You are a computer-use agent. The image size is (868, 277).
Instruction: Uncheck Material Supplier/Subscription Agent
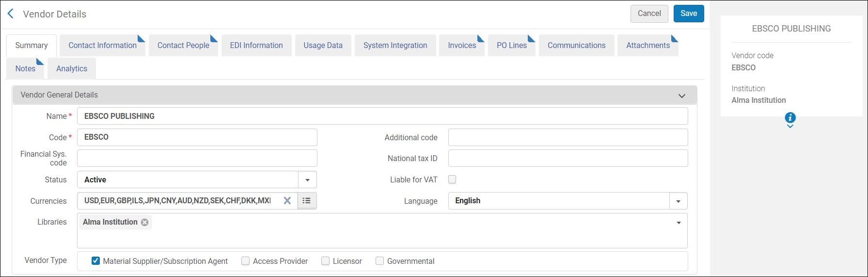pyautogui.click(x=96, y=261)
